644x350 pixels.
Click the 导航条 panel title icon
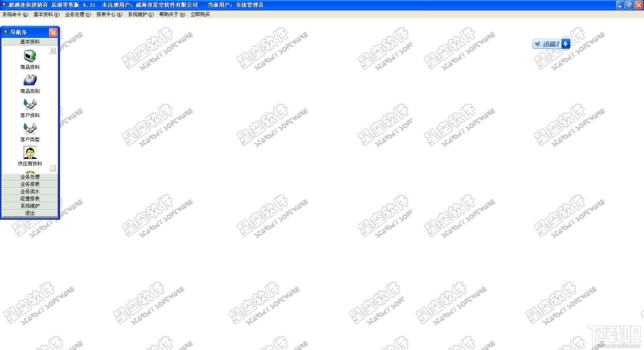[x=6, y=32]
